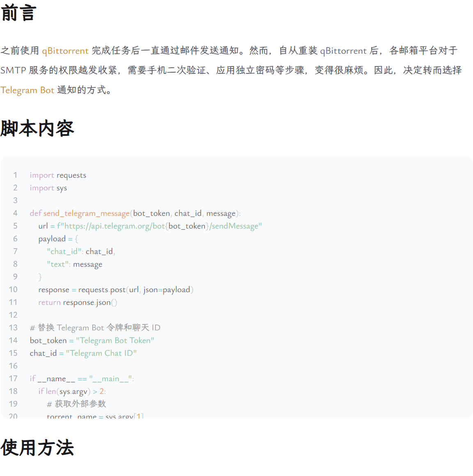The image size is (473, 476).
Task: Click the text 通知的方式。
Action: [x=85, y=90]
